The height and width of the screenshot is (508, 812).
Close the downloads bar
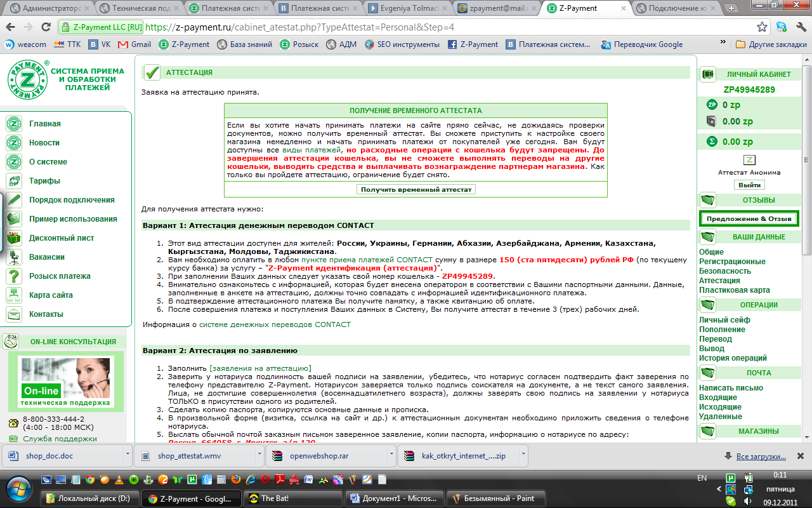(801, 456)
